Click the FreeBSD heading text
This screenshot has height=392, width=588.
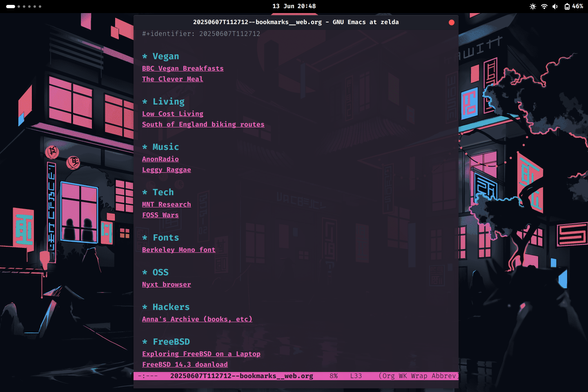[x=171, y=342]
